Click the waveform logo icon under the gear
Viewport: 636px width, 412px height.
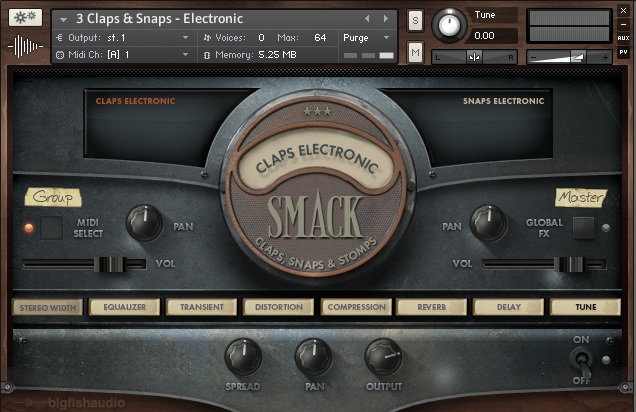click(x=25, y=46)
